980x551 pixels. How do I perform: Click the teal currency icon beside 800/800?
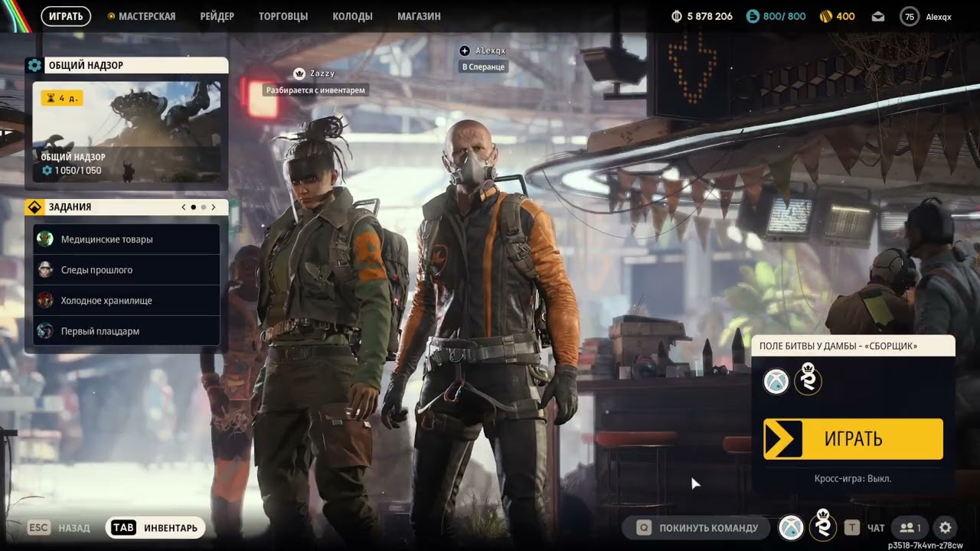click(x=753, y=16)
